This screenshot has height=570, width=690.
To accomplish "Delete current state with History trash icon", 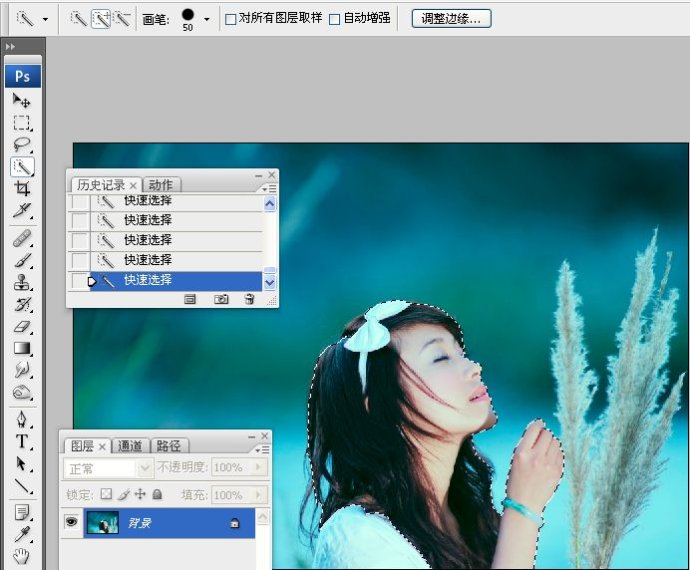I will click(x=249, y=299).
